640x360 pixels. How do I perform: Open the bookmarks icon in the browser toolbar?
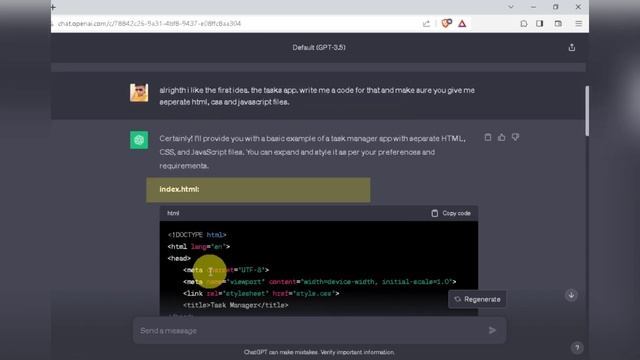point(524,24)
